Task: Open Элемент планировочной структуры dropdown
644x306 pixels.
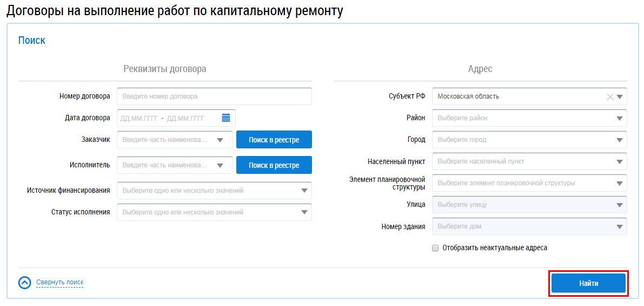Action: point(620,183)
